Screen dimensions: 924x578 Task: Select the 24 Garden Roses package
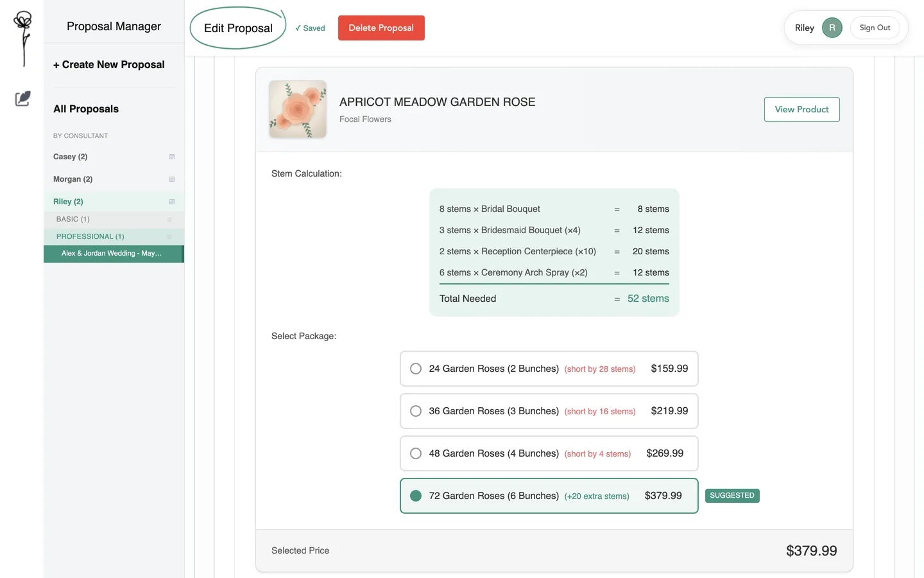[x=549, y=369]
